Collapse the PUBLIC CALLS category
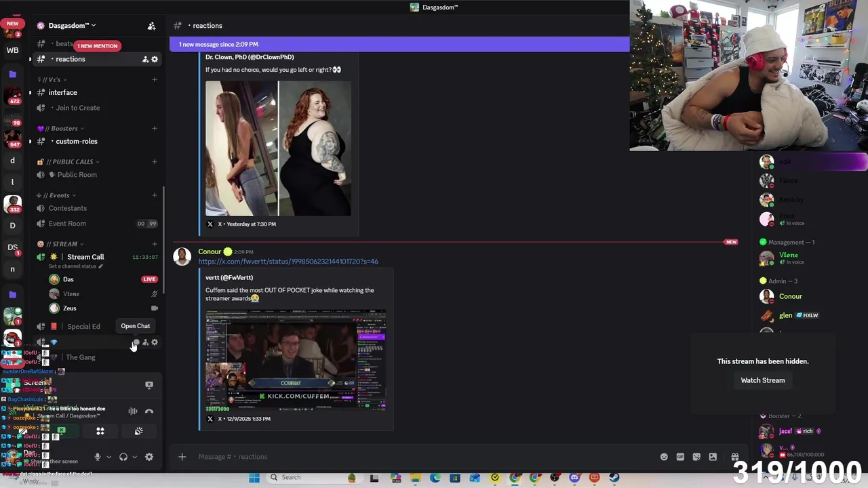 68,162
